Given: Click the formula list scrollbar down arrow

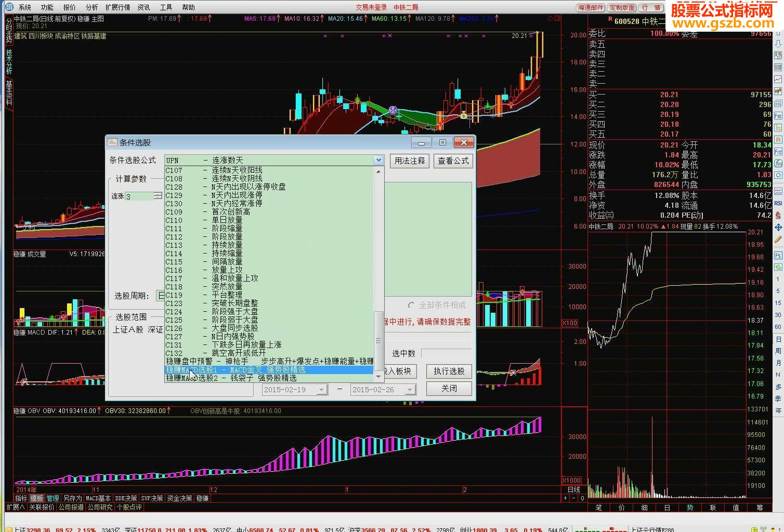Looking at the screenshot, I should 378,378.
